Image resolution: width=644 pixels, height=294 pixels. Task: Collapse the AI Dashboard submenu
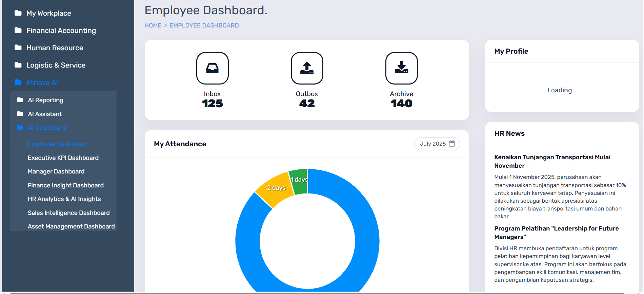pyautogui.click(x=47, y=128)
